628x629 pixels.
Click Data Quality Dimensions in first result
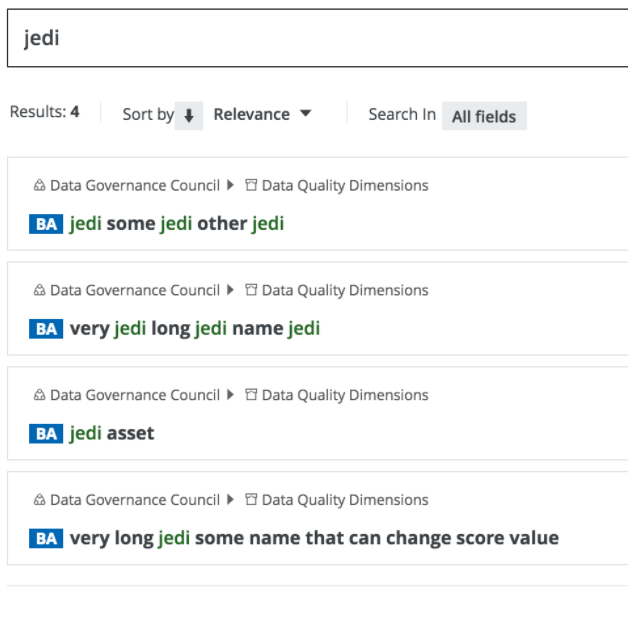tap(345, 185)
